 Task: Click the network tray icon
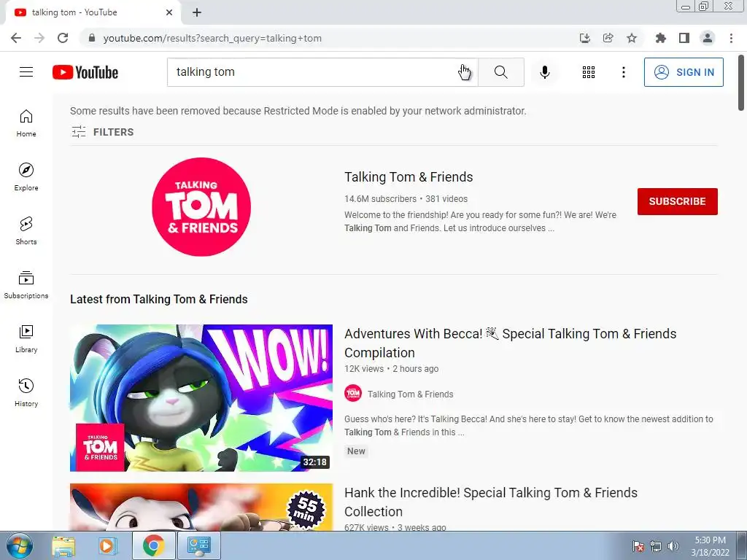(656, 546)
